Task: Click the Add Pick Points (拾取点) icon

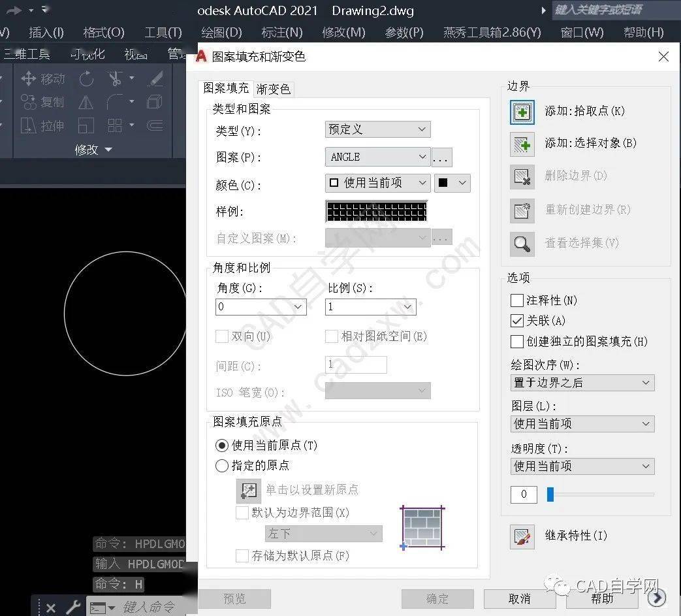Action: tap(522, 112)
